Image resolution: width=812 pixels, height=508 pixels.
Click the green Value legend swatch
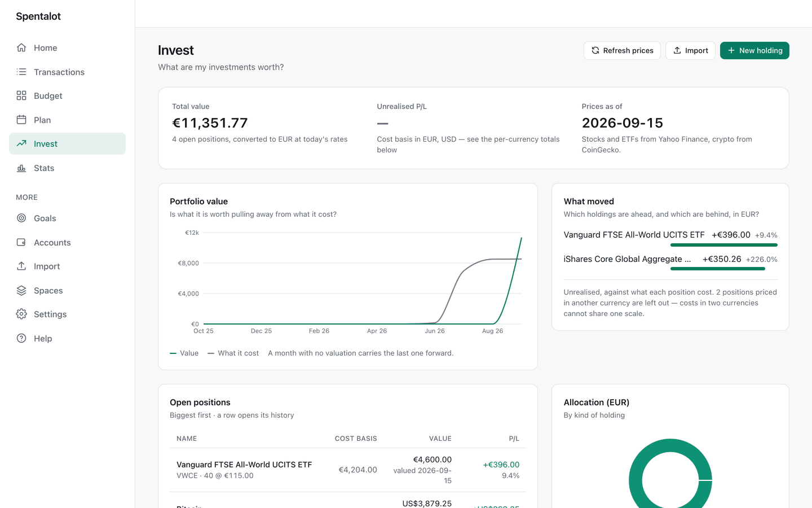(x=173, y=353)
